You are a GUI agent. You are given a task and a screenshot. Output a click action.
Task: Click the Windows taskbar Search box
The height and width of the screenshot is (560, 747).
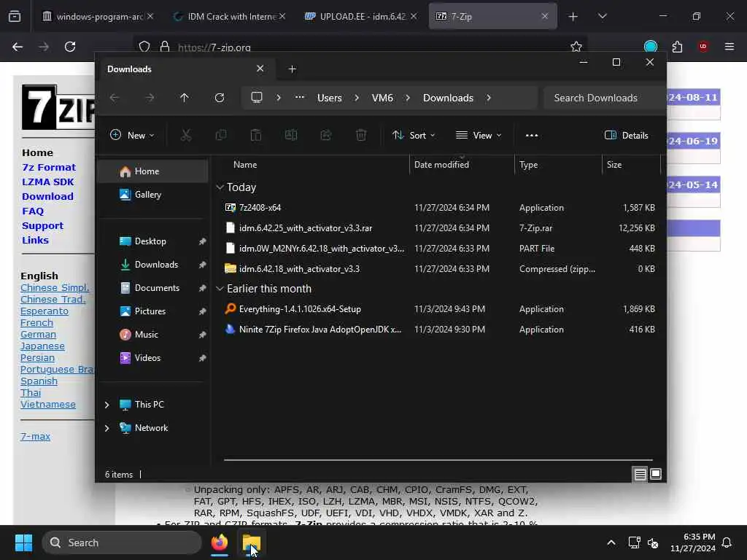tap(122, 542)
